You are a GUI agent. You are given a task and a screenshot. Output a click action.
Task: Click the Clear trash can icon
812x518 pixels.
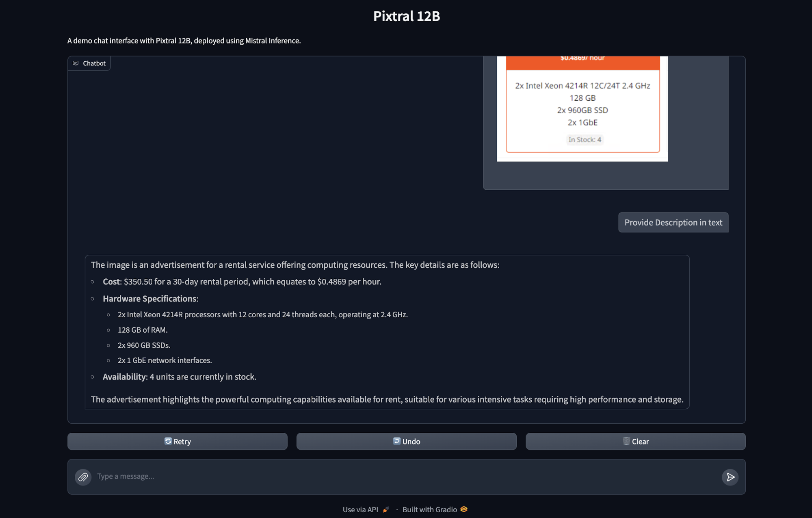point(626,441)
